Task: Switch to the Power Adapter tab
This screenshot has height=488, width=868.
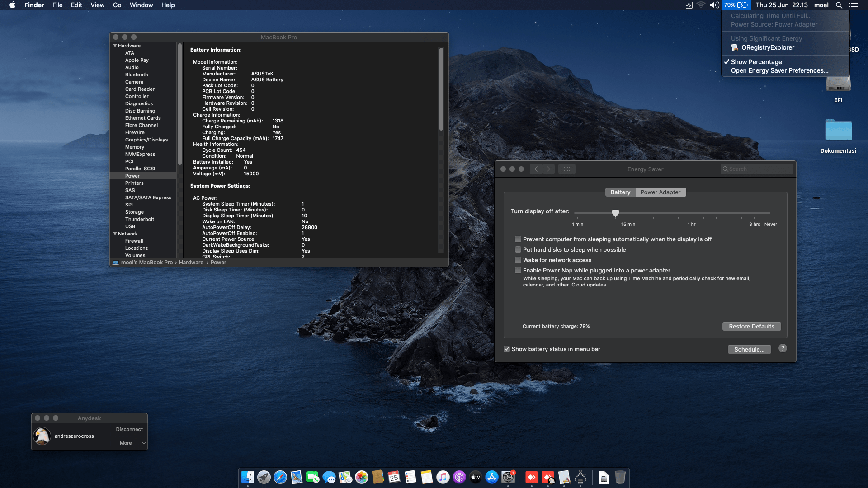Action: tap(660, 192)
